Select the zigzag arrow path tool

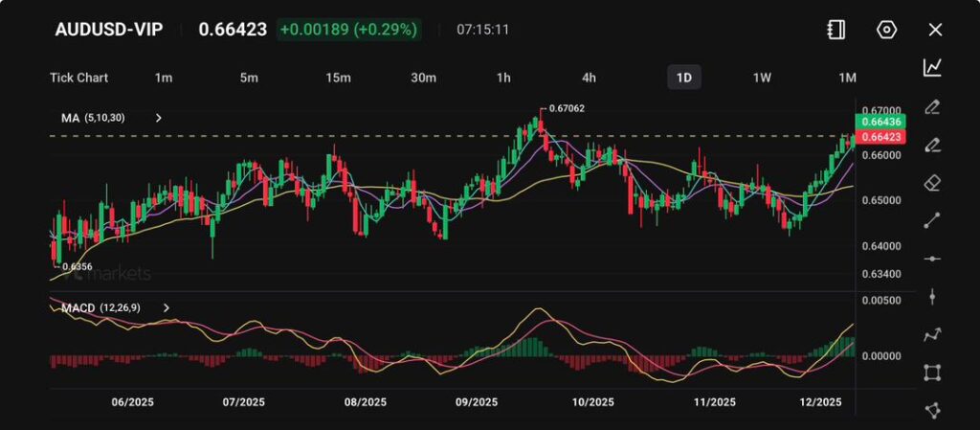[932, 334]
